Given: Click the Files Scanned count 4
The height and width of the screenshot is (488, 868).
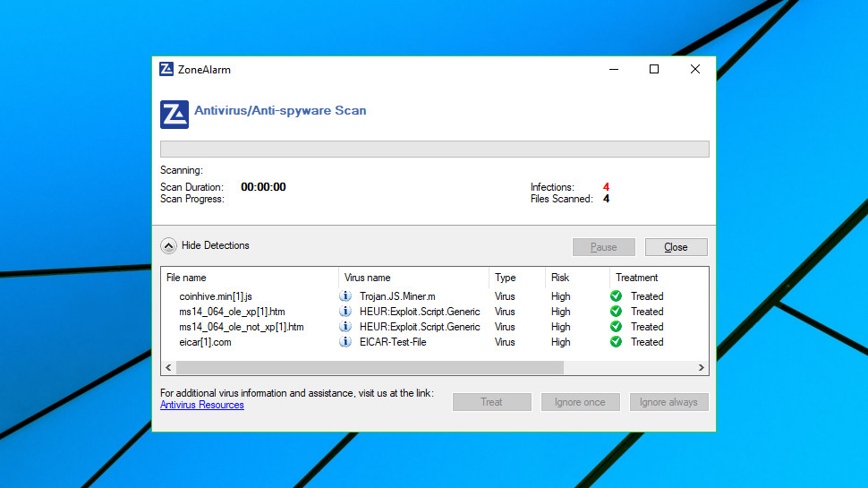Looking at the screenshot, I should (x=606, y=199).
